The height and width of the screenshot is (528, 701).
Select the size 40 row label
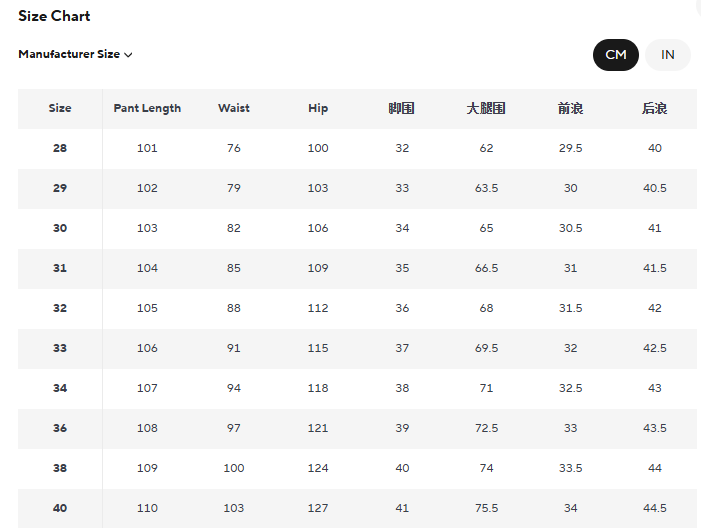click(60, 508)
